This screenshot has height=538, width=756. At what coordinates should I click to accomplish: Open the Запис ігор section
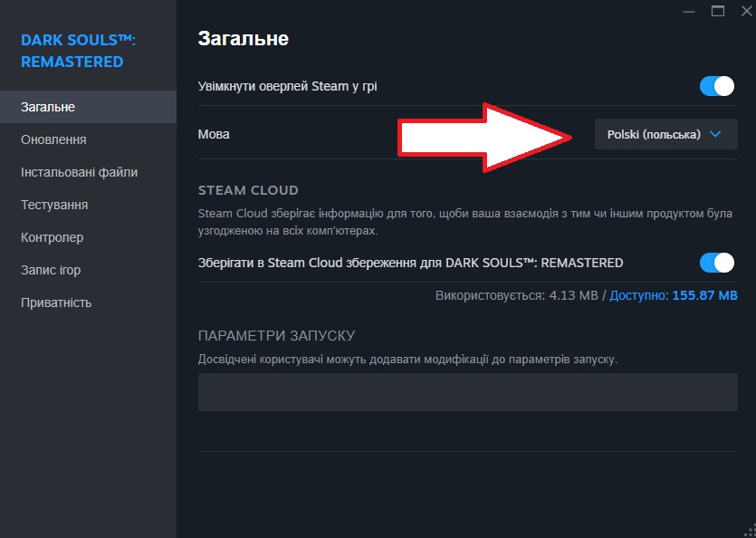pos(88,270)
